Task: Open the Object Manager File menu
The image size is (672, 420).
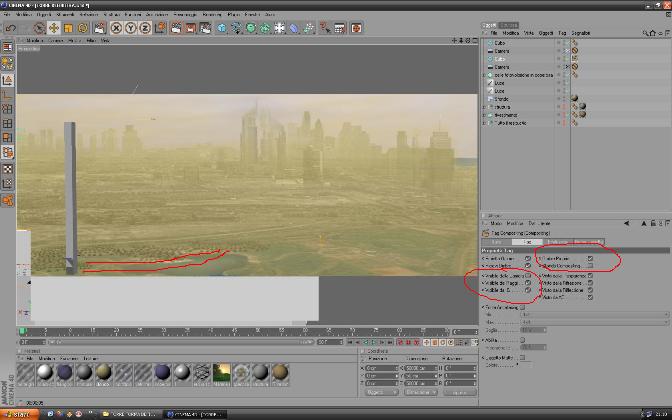Action: (x=494, y=33)
